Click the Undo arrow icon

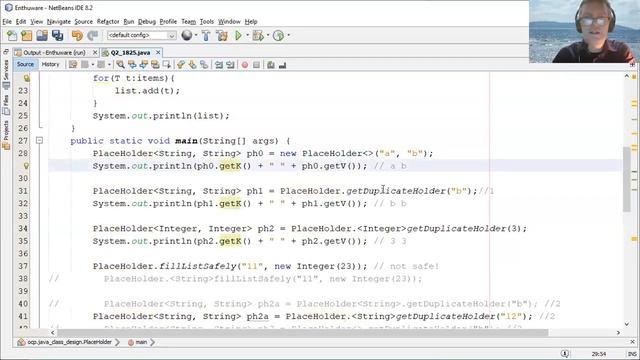pos(77,36)
